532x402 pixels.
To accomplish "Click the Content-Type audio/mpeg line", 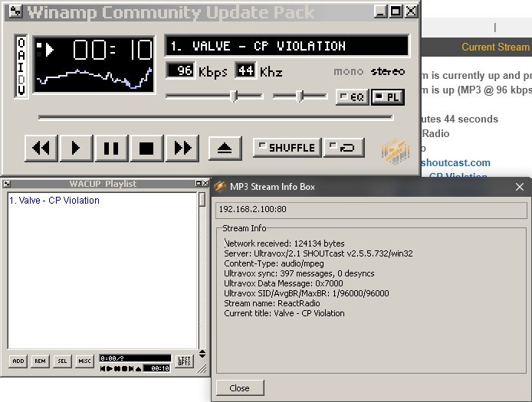I will [274, 263].
